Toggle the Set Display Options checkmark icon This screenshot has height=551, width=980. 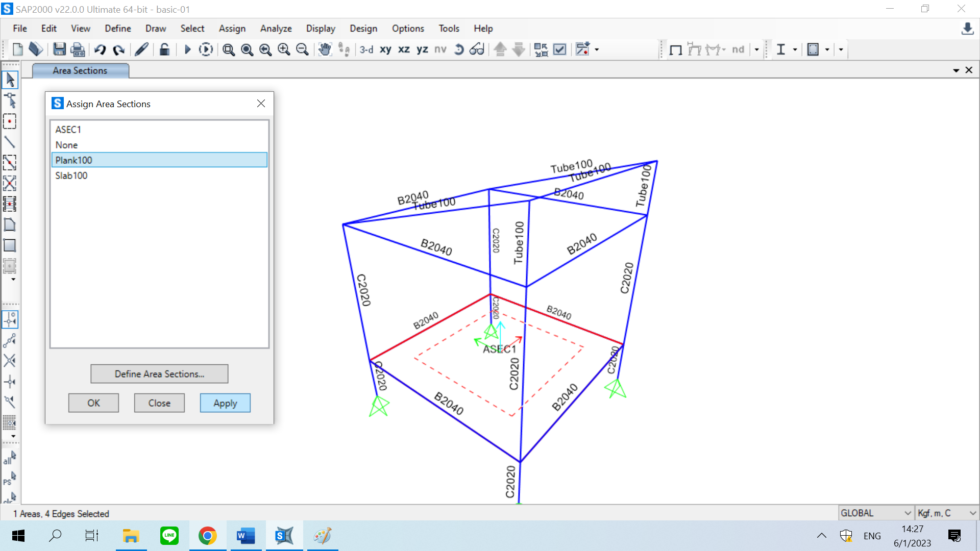[x=560, y=49]
